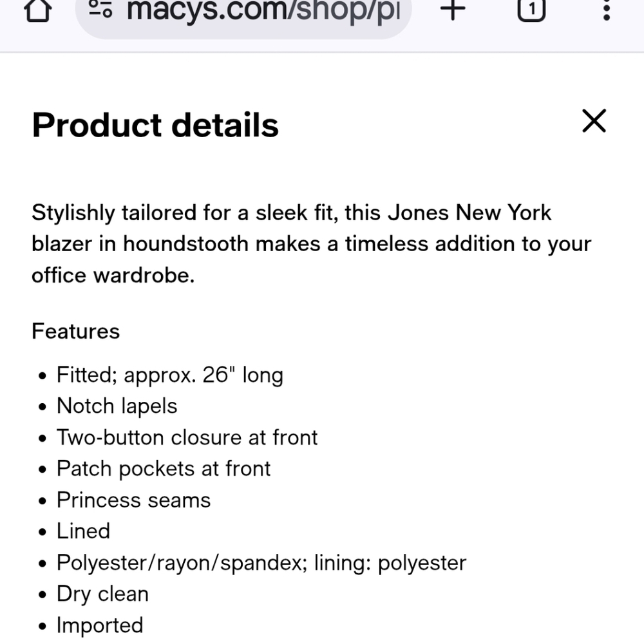Click the Two-button closure at front item

187,438
